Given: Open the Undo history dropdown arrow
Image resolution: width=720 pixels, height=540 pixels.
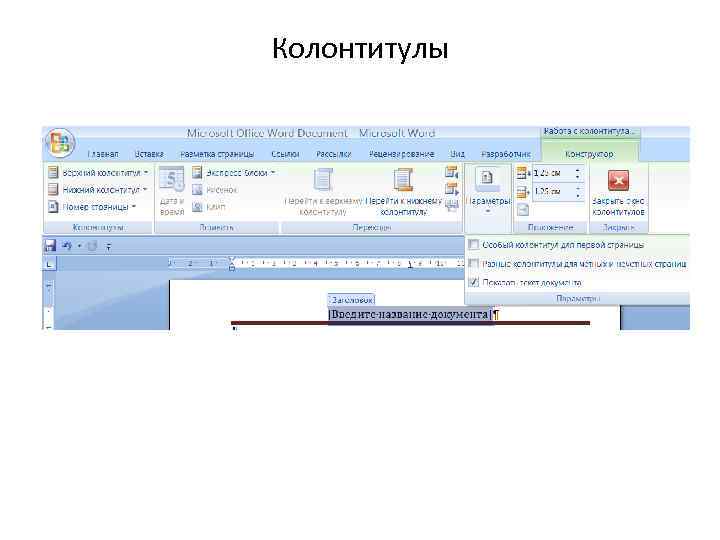Looking at the screenshot, I should click(x=79, y=246).
